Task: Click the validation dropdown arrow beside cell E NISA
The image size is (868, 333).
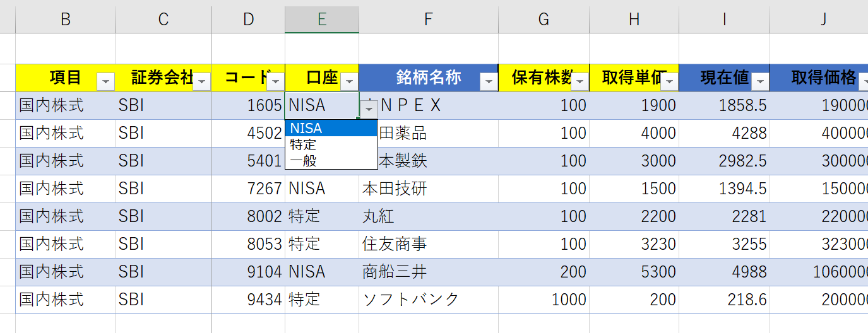Action: (x=369, y=110)
